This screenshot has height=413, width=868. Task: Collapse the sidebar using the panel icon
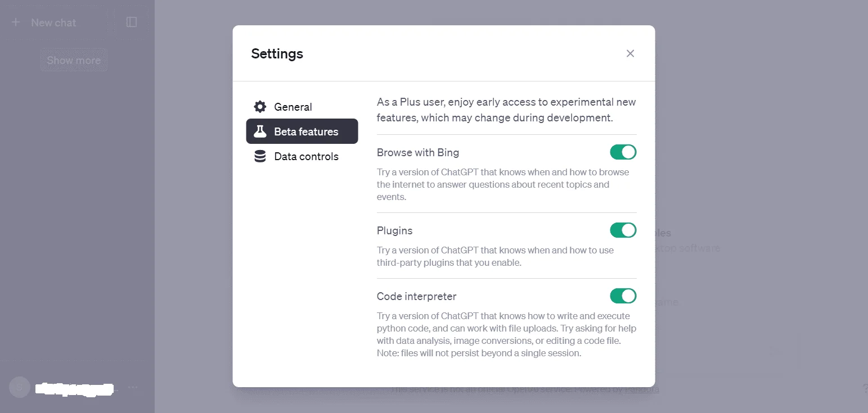132,22
